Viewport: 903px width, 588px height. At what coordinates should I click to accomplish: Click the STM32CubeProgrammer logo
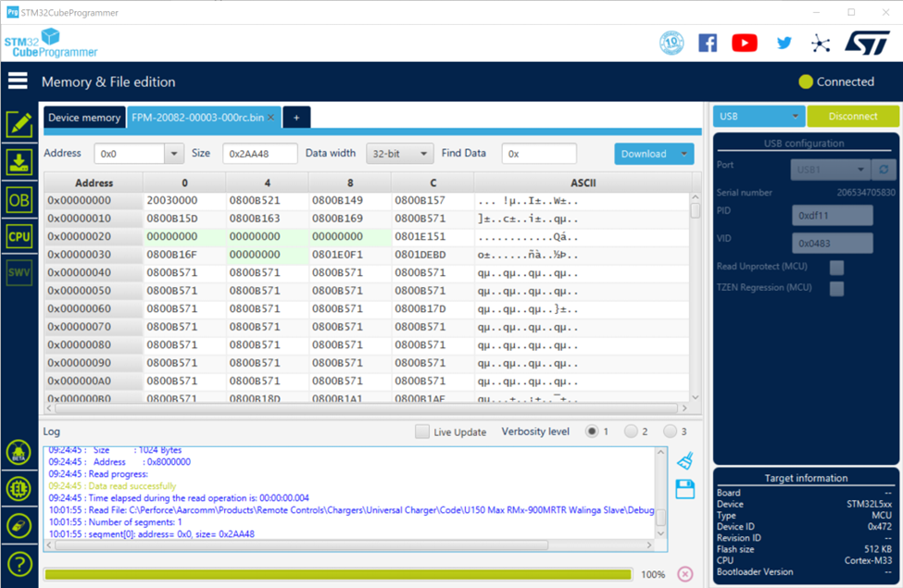click(x=51, y=44)
